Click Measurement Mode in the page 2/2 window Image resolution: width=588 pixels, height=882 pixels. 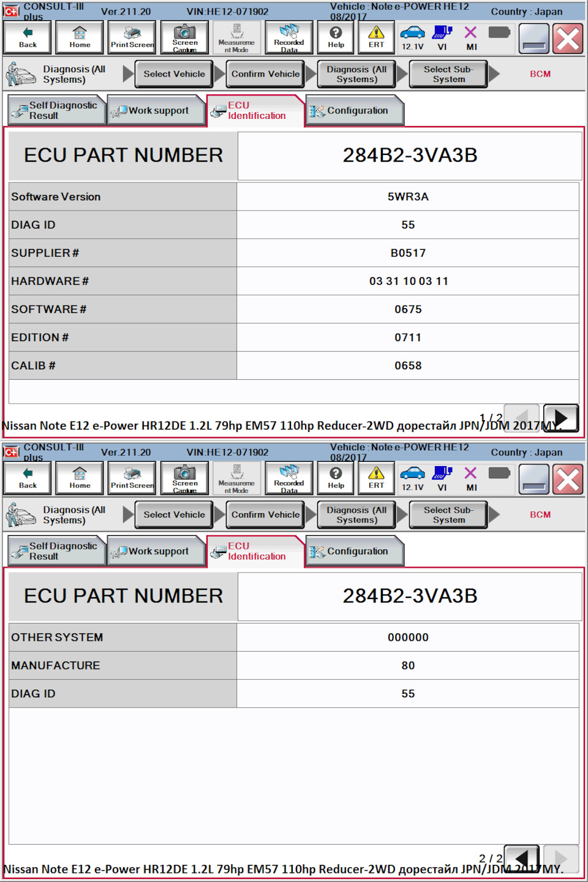point(236,478)
